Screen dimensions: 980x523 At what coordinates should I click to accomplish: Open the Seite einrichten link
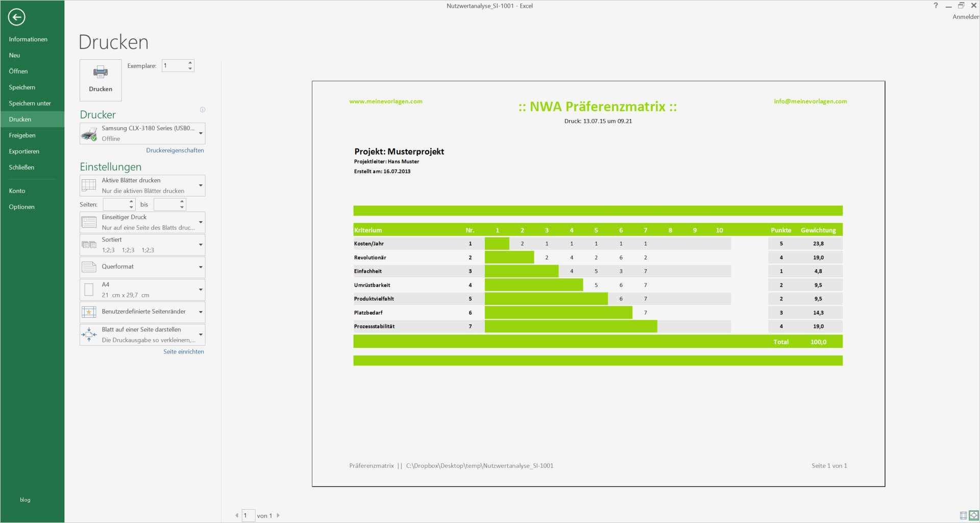pos(184,351)
